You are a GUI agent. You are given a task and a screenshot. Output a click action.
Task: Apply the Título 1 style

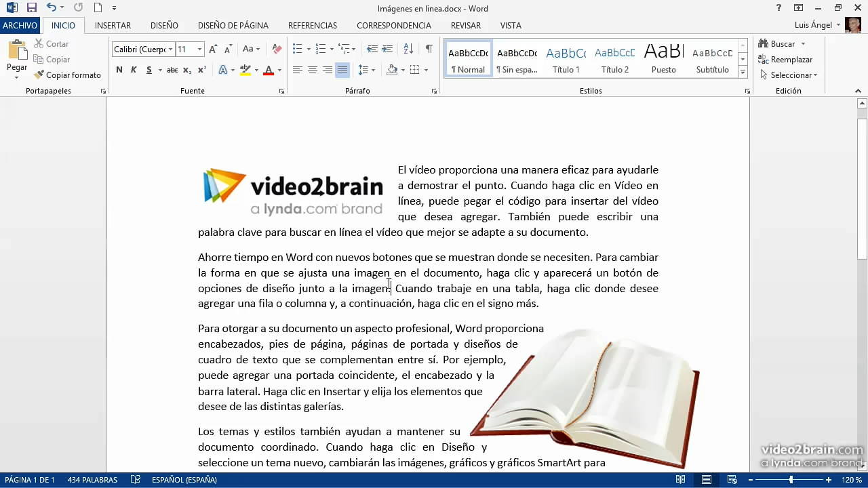click(x=566, y=60)
